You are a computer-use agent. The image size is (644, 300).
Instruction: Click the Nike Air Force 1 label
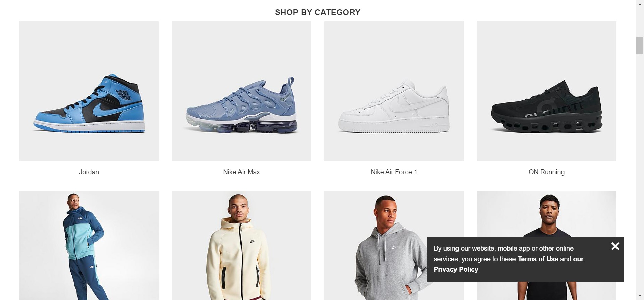click(394, 172)
